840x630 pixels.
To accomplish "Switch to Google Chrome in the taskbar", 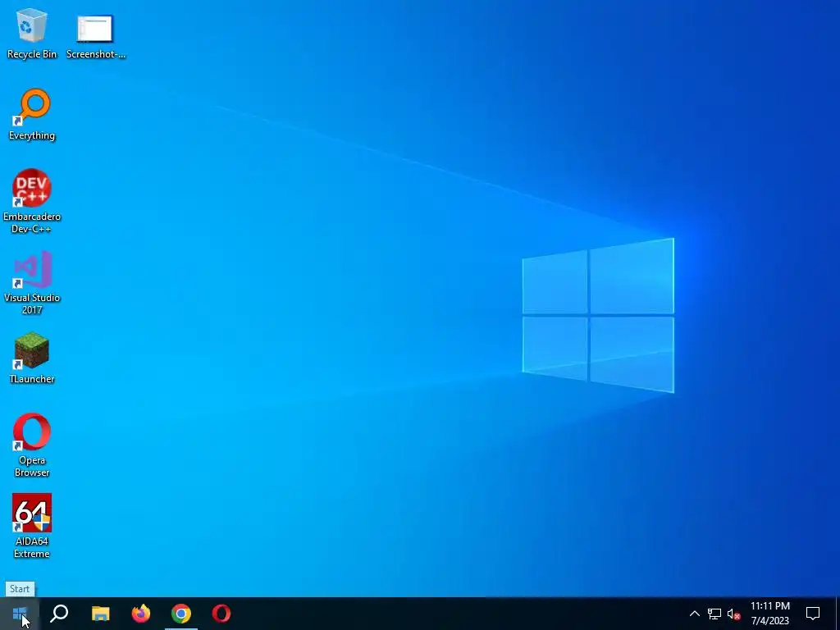I will (181, 614).
